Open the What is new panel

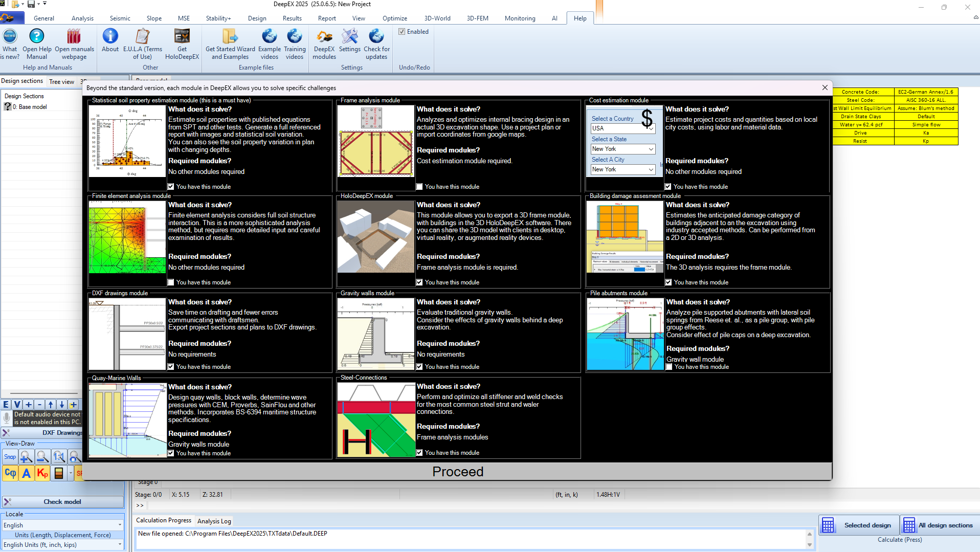10,44
